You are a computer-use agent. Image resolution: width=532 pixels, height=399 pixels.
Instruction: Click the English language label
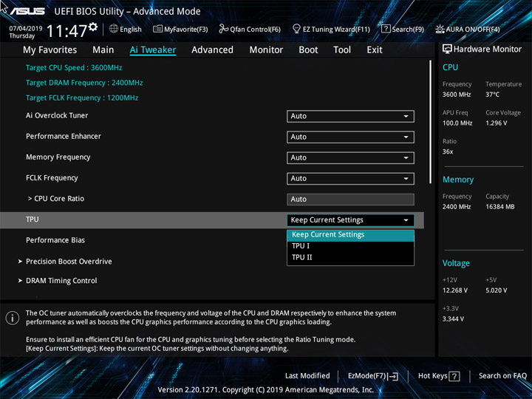tap(131, 29)
